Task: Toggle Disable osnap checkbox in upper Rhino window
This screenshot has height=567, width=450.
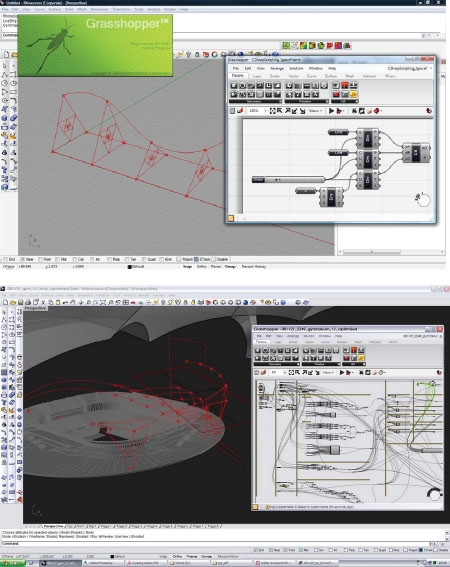Action: 213,259
